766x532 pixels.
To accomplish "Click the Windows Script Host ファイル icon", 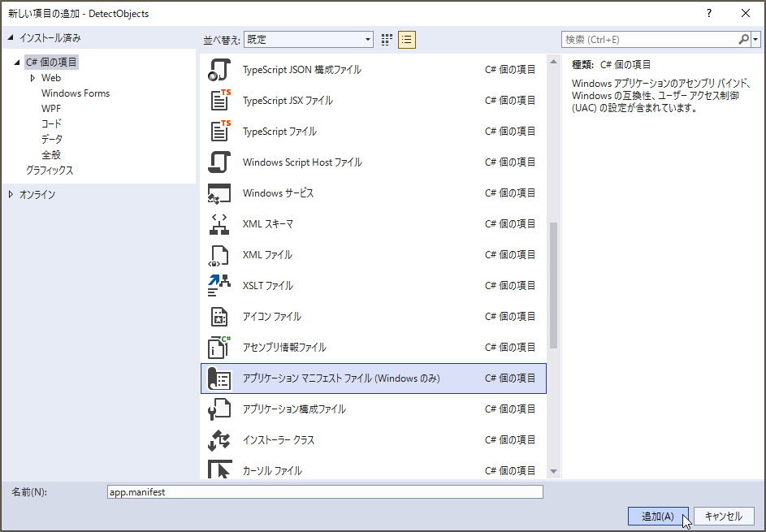I will [x=219, y=162].
